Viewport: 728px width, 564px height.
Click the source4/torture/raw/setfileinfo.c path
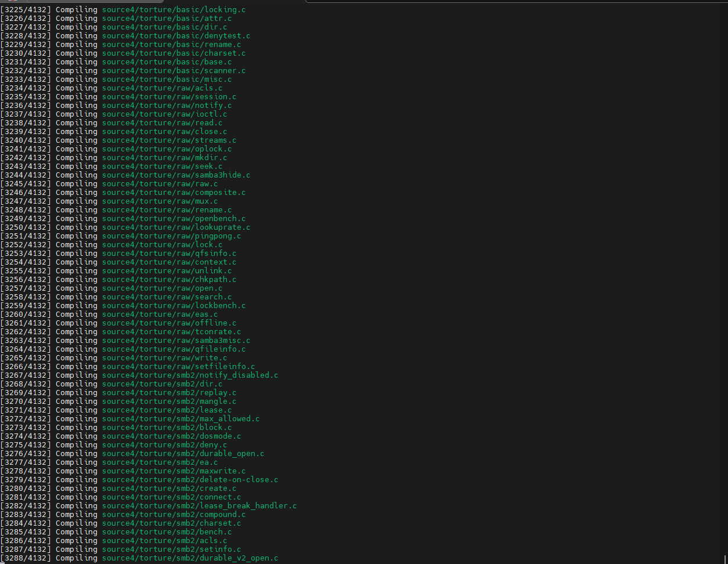click(178, 367)
